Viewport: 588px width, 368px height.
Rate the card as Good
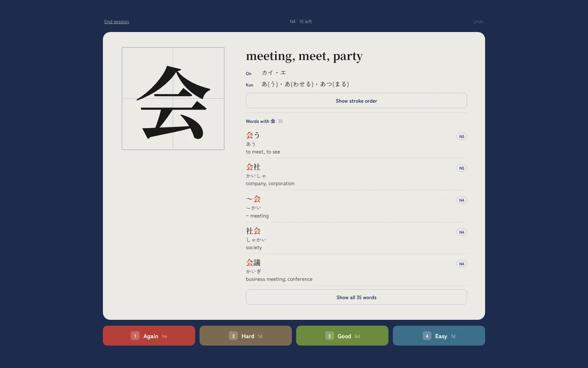point(342,336)
